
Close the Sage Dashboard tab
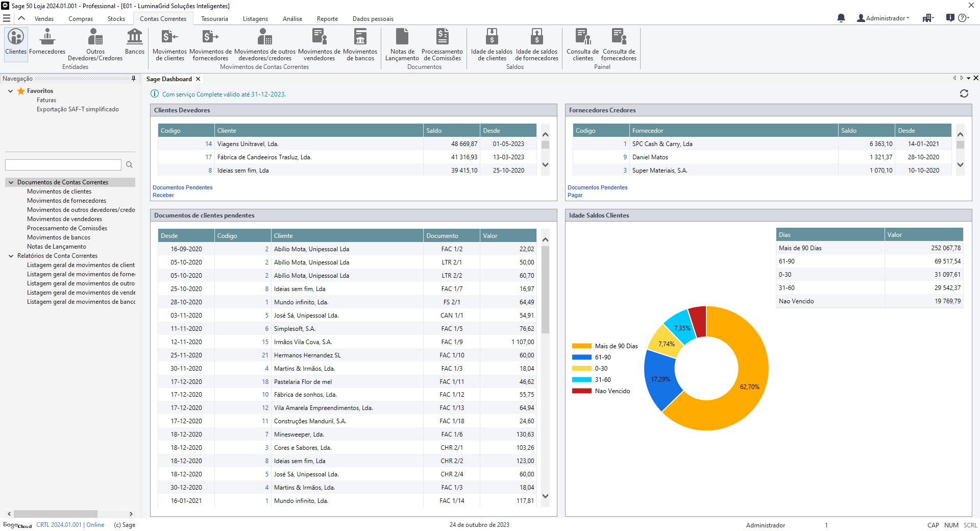click(x=198, y=79)
